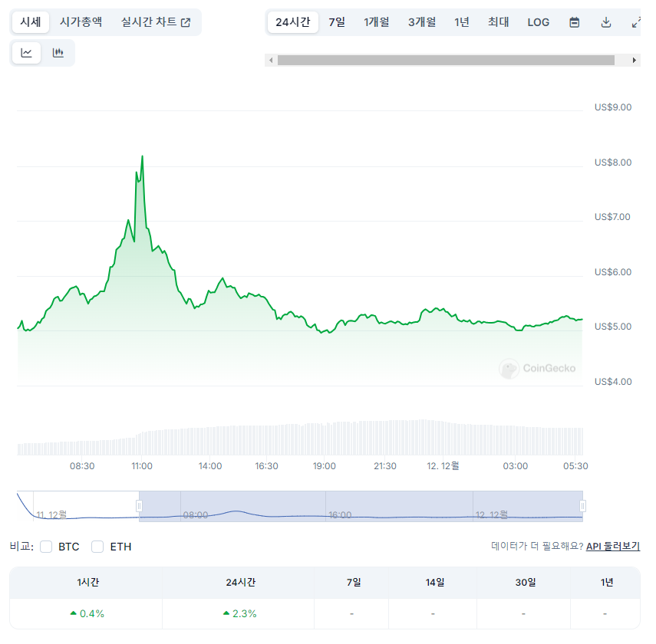Image resolution: width=656 pixels, height=644 pixels.
Task: Click the 2.3% 24시간 change value
Action: click(x=239, y=613)
